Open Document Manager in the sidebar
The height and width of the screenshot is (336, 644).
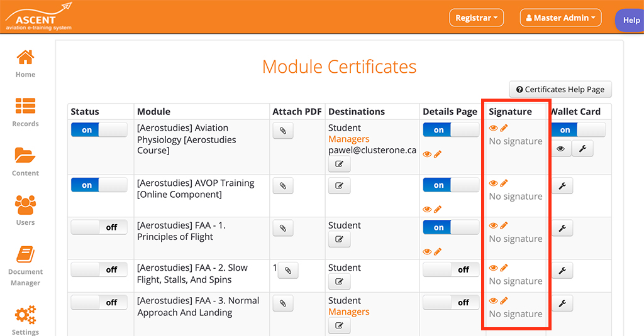click(x=25, y=266)
